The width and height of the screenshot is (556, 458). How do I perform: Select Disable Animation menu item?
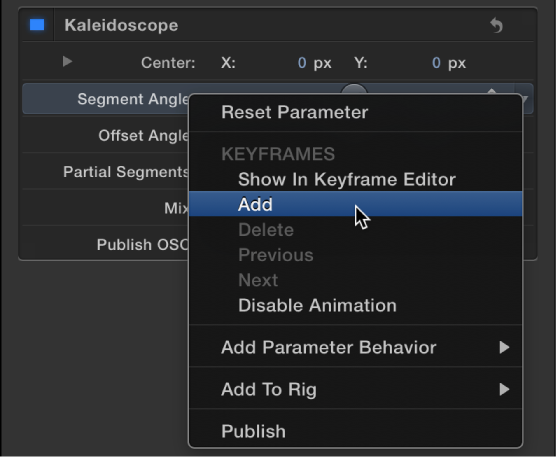pyautogui.click(x=355, y=305)
